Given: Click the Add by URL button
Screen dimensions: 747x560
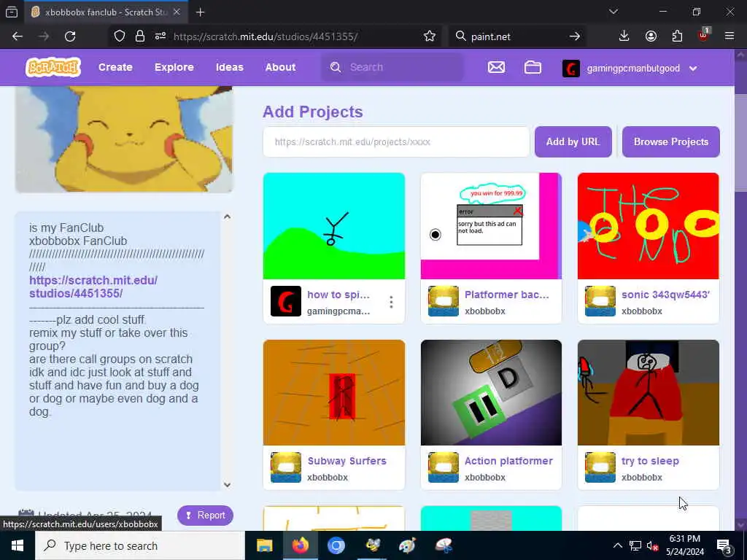Looking at the screenshot, I should 573,141.
